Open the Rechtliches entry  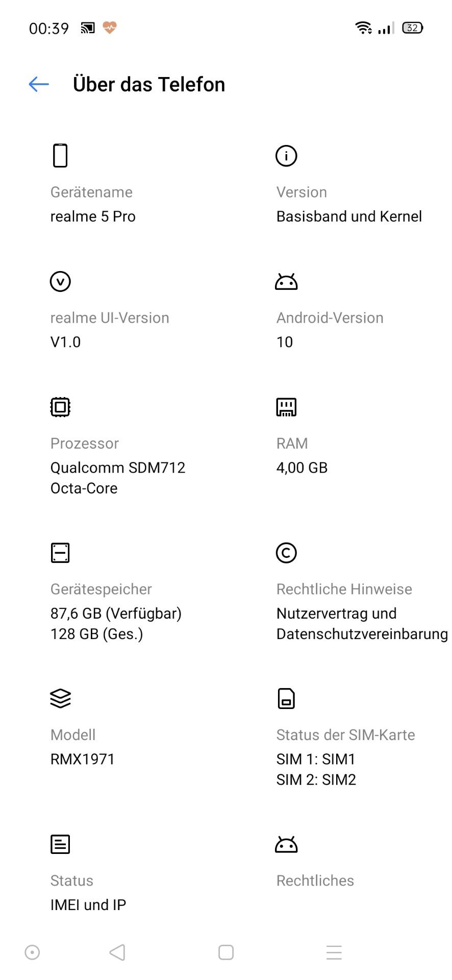[315, 880]
